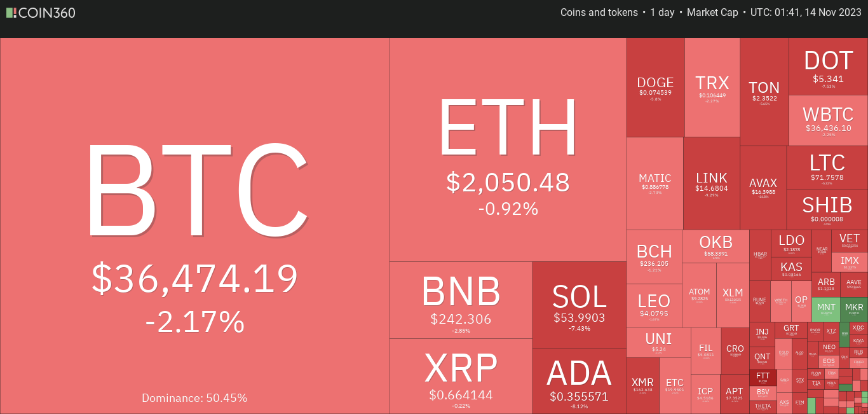Open the ETH tile
Image resolution: width=868 pixels, height=414 pixels.
pos(508,149)
